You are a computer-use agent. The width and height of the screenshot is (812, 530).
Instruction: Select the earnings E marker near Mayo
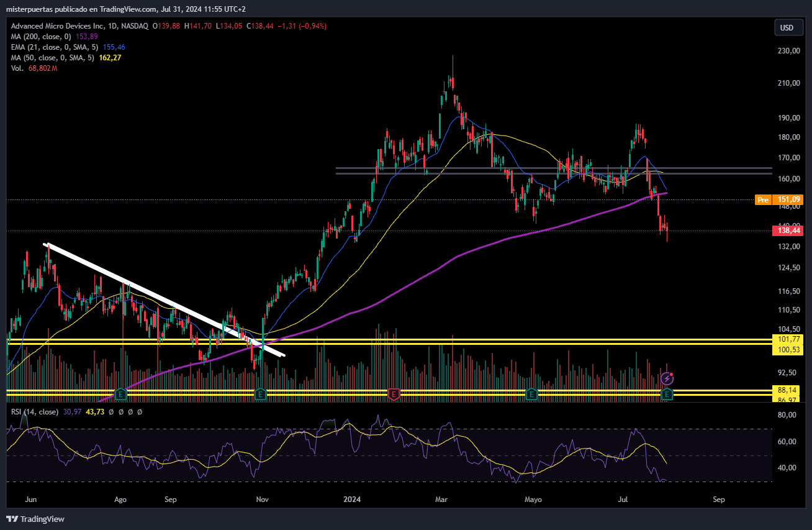[x=531, y=394]
